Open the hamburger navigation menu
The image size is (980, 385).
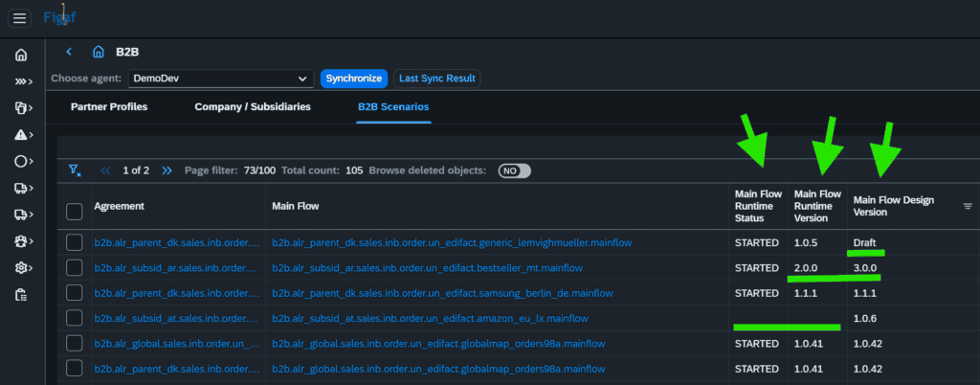click(19, 18)
